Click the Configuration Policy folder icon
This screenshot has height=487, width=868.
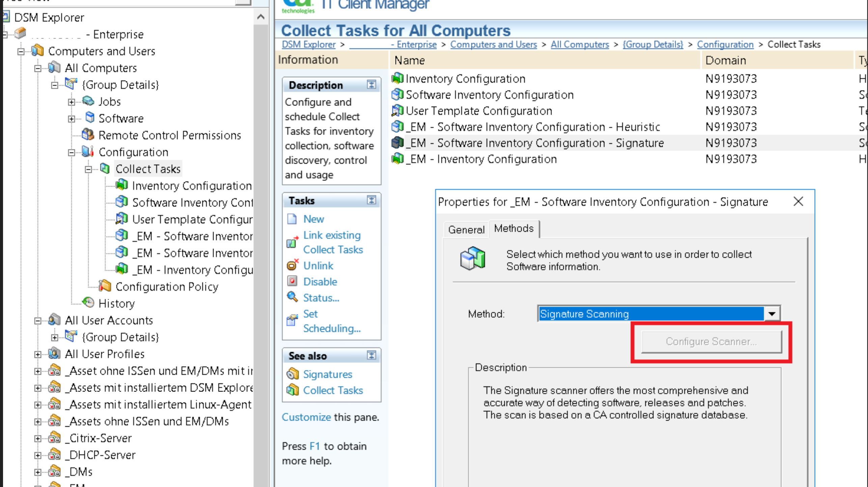coord(105,286)
